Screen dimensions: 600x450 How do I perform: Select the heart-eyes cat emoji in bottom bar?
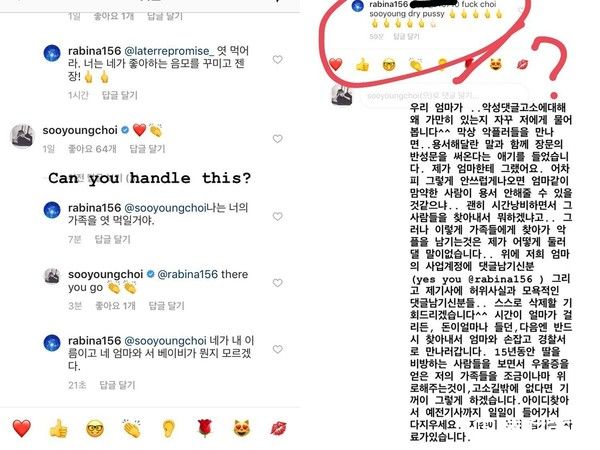point(242,428)
